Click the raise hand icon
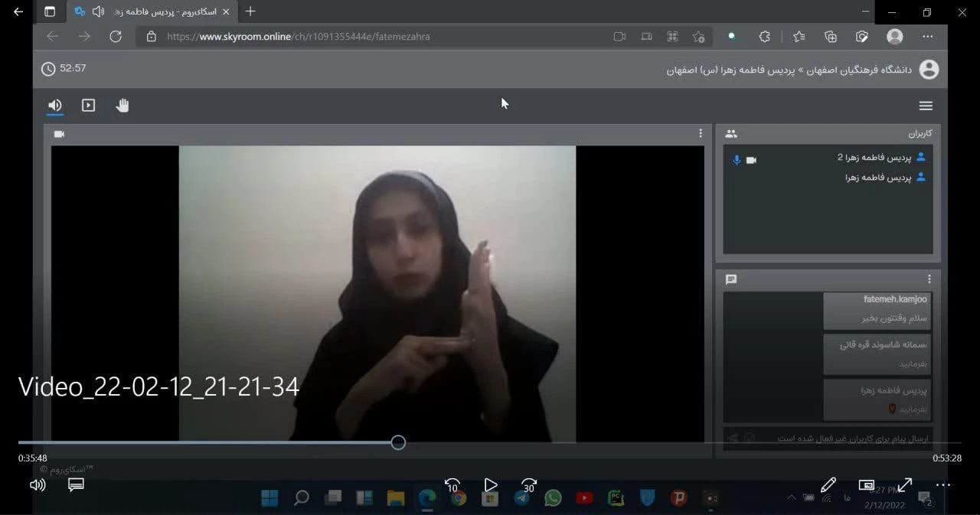Viewport: 980px width, 515px height. (122, 106)
